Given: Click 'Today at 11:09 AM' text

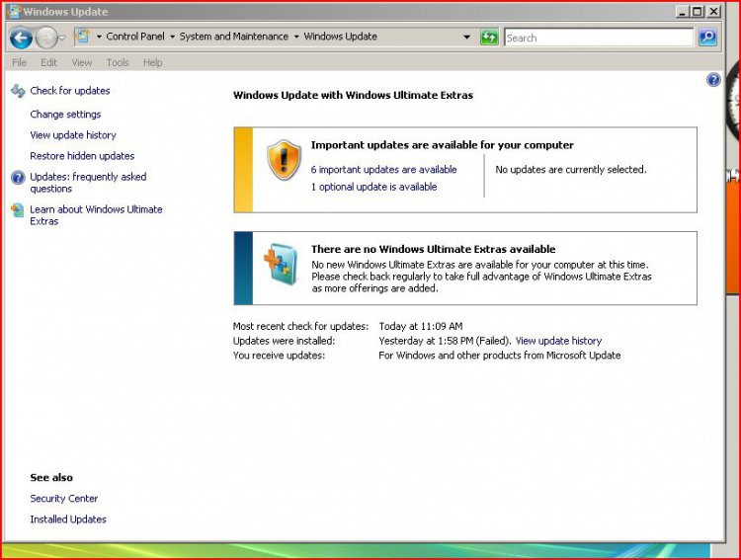Looking at the screenshot, I should (421, 326).
